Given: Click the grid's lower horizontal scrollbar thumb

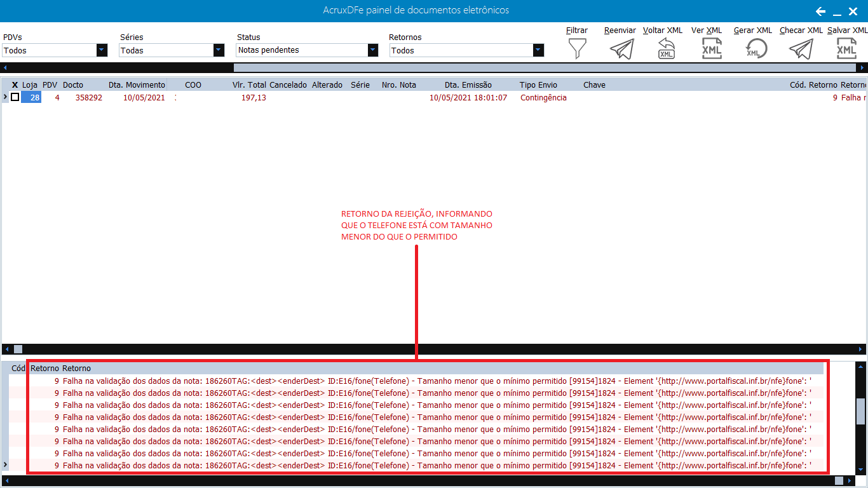Looking at the screenshot, I should pos(18,349).
